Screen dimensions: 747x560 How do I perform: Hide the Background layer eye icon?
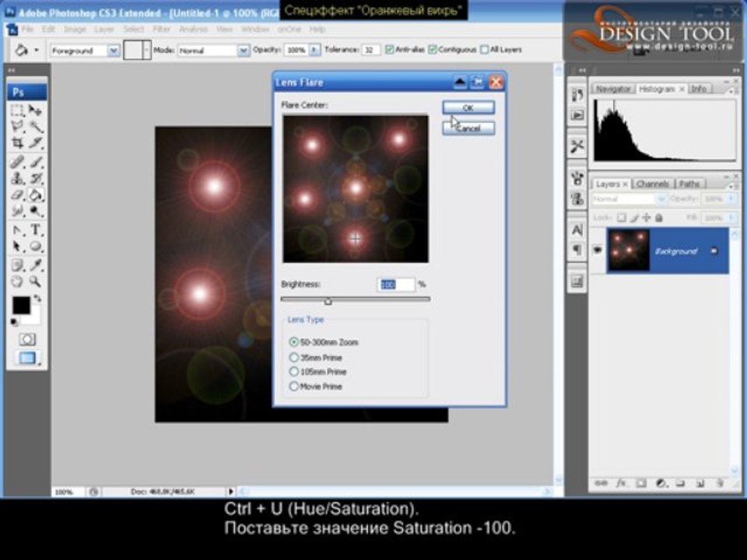pyautogui.click(x=598, y=250)
